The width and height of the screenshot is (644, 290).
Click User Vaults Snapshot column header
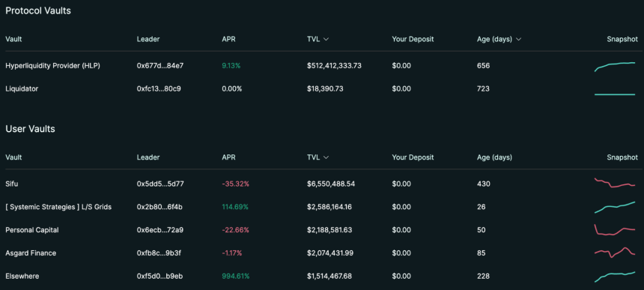click(x=622, y=157)
